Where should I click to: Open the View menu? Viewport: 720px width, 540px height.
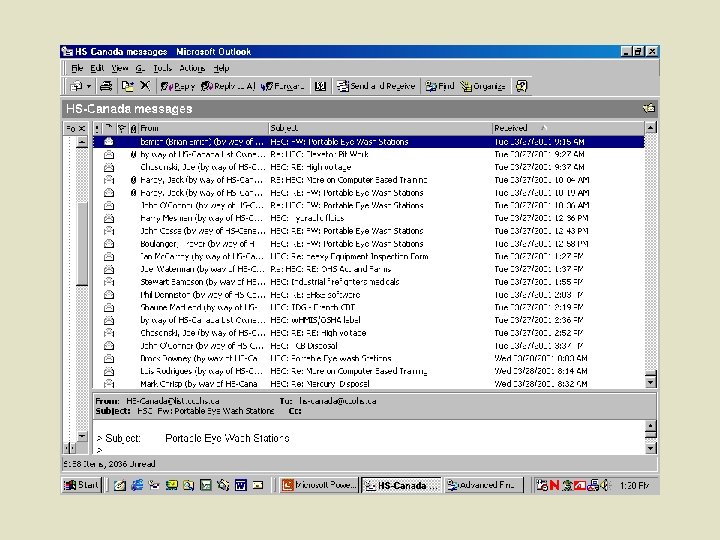click(x=119, y=68)
